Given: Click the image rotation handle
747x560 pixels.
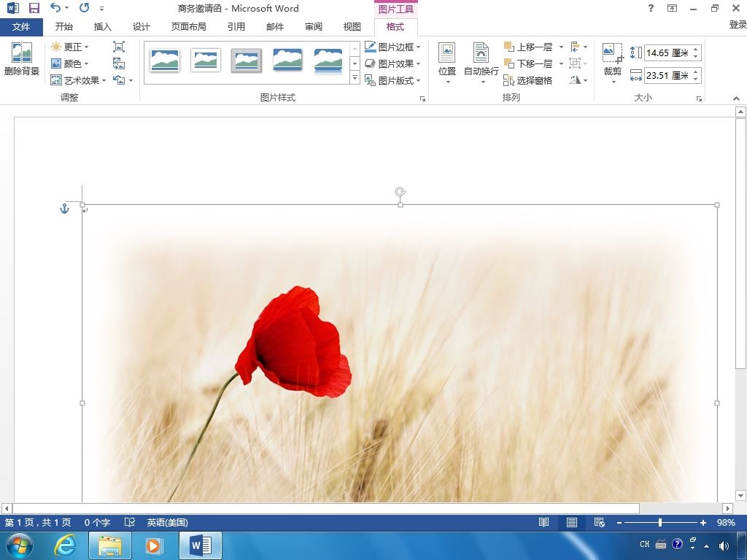Looking at the screenshot, I should point(400,192).
